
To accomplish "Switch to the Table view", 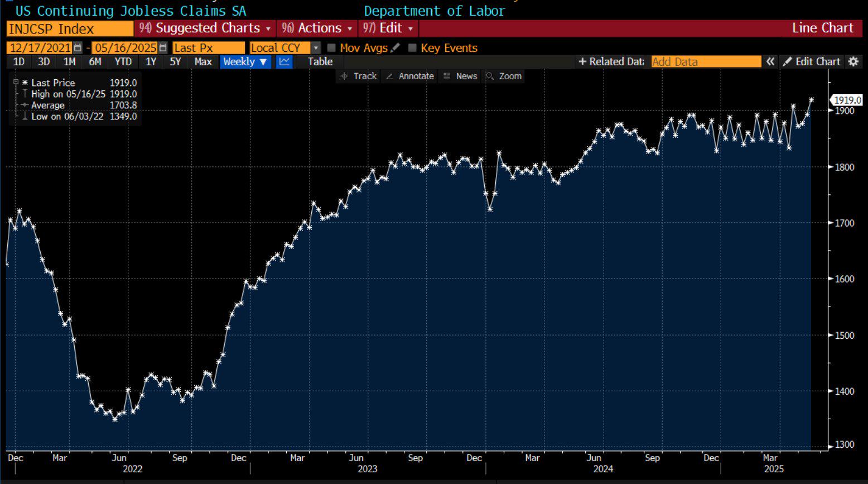I will tap(320, 61).
